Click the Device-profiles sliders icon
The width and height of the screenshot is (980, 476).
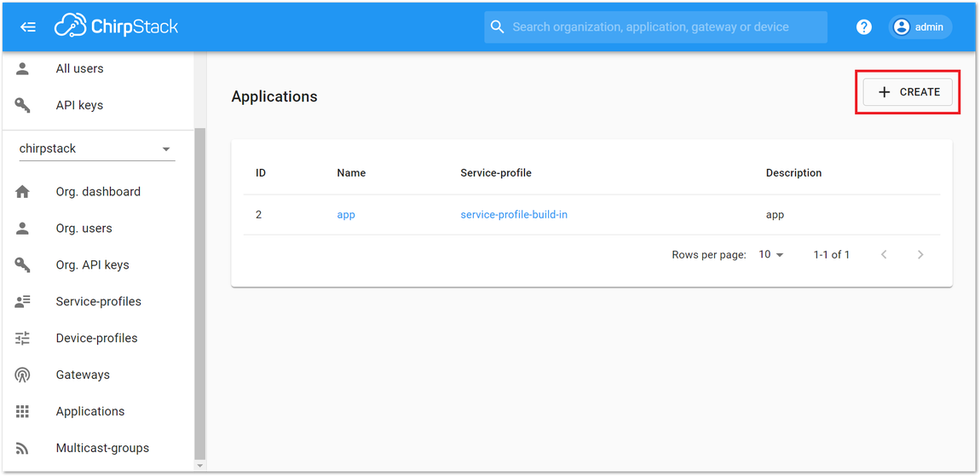(22, 339)
